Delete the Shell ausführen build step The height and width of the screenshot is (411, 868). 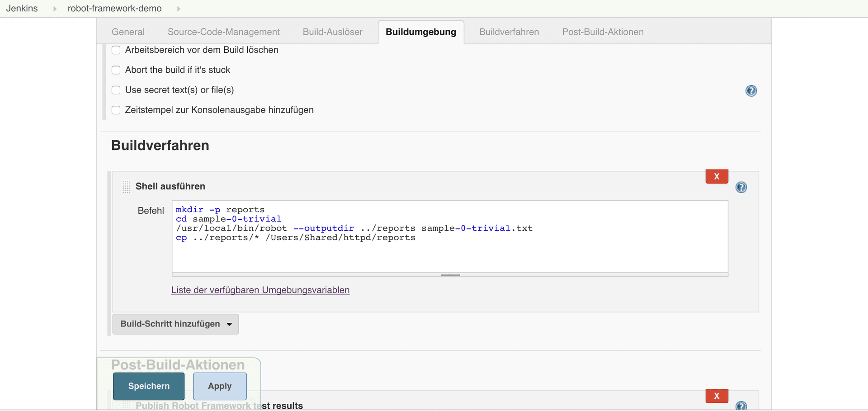[x=717, y=177]
